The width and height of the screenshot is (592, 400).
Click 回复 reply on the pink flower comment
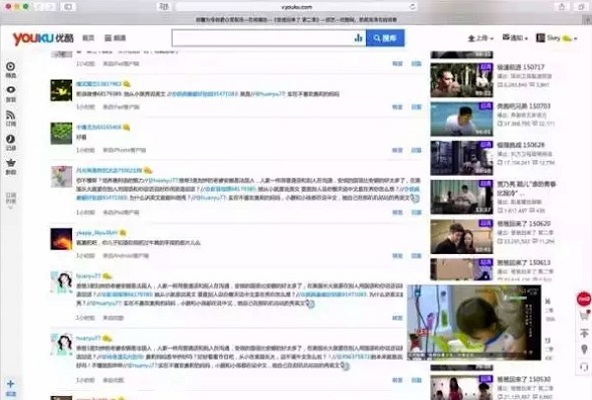pos(416,212)
